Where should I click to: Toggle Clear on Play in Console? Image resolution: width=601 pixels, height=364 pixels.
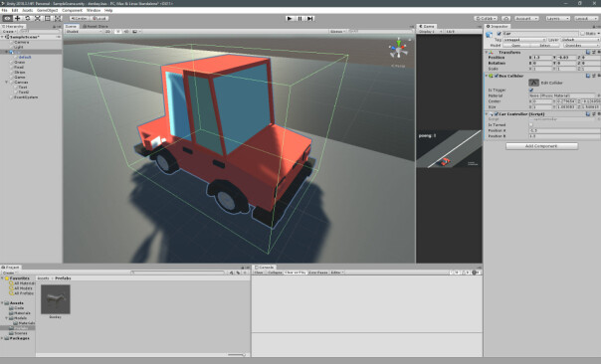(296, 273)
